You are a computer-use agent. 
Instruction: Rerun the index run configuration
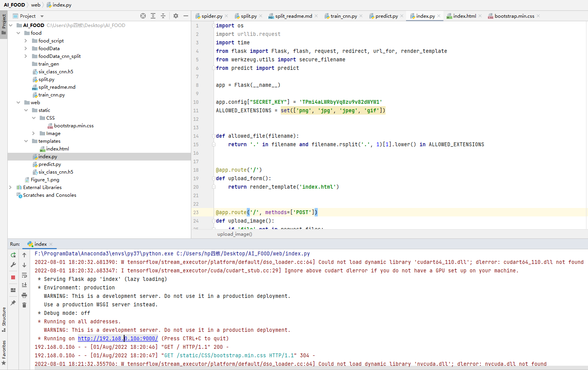point(13,255)
